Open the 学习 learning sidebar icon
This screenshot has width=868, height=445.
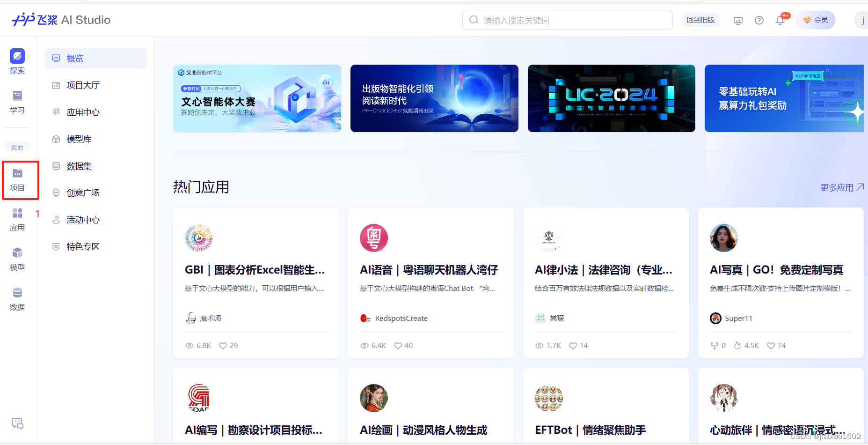point(17,102)
